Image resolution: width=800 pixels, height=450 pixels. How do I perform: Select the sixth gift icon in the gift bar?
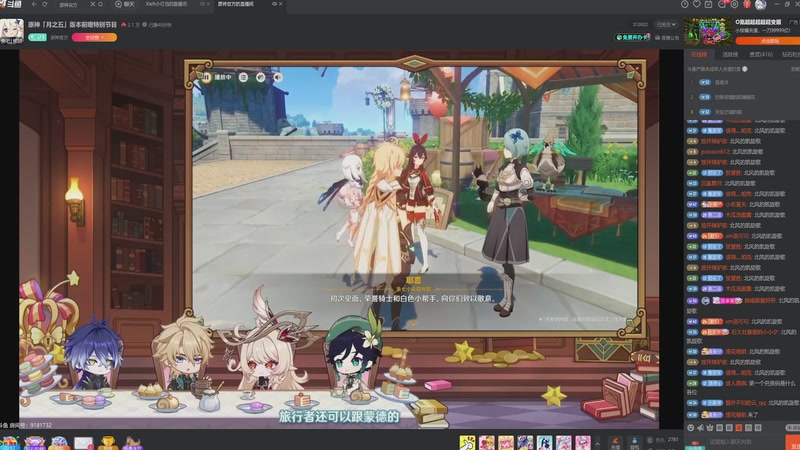coord(564,442)
